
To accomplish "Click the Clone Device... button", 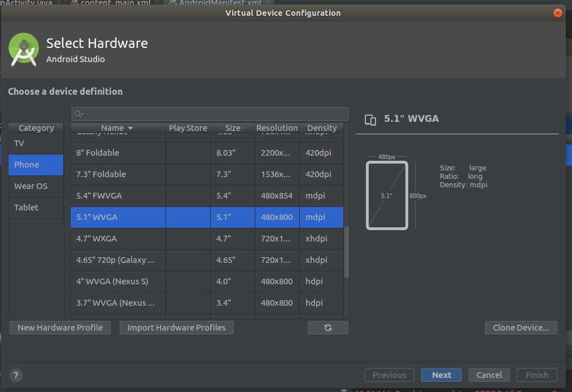I will click(521, 328).
